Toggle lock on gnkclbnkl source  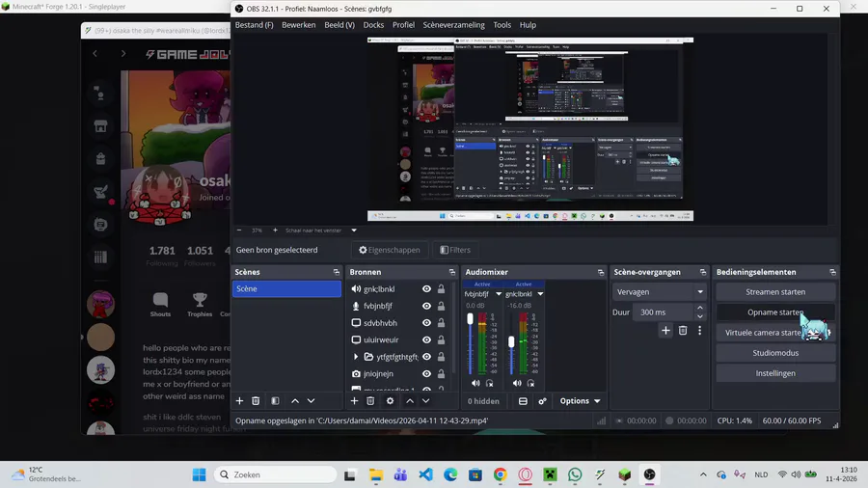(441, 288)
